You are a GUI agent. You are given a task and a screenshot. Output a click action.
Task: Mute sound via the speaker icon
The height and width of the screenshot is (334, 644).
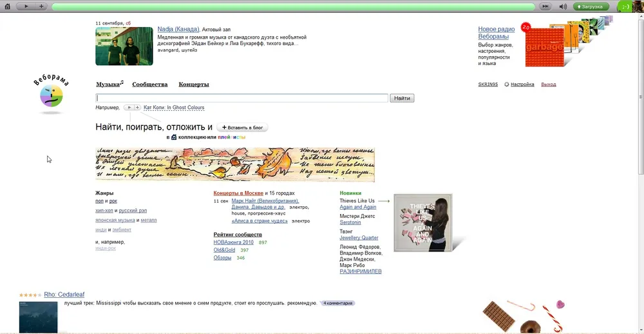(563, 6)
